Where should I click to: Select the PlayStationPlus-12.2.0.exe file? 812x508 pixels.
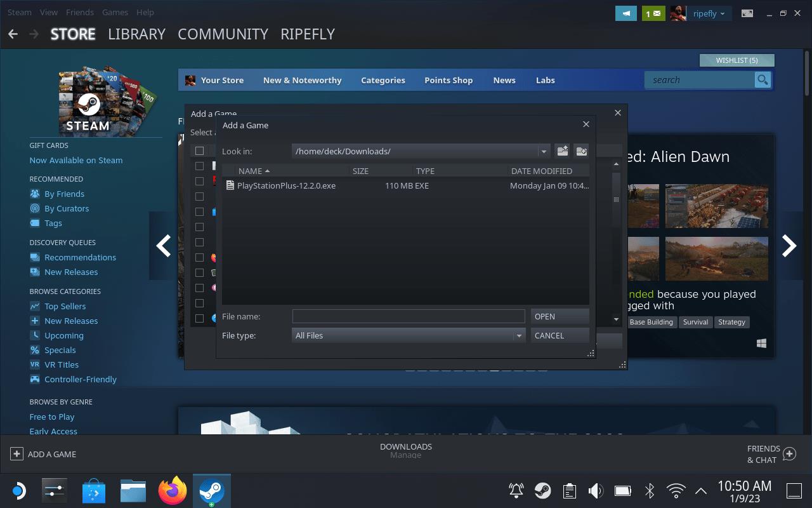click(x=286, y=185)
